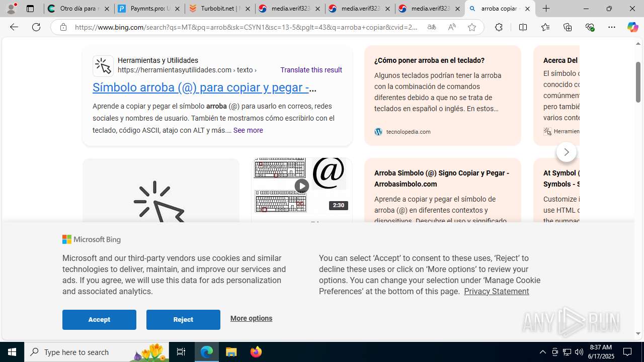Expand snippet with 'See more'
This screenshot has height=362, width=644.
pyautogui.click(x=248, y=130)
